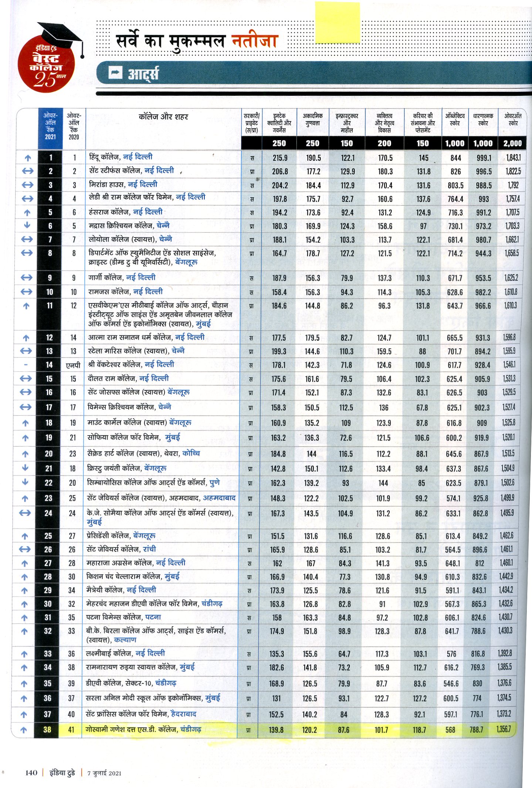Screen dimensions: 532x788
Task: Click the up arrow for पटना विमेन्स कॉलेज
Action: 24,618
